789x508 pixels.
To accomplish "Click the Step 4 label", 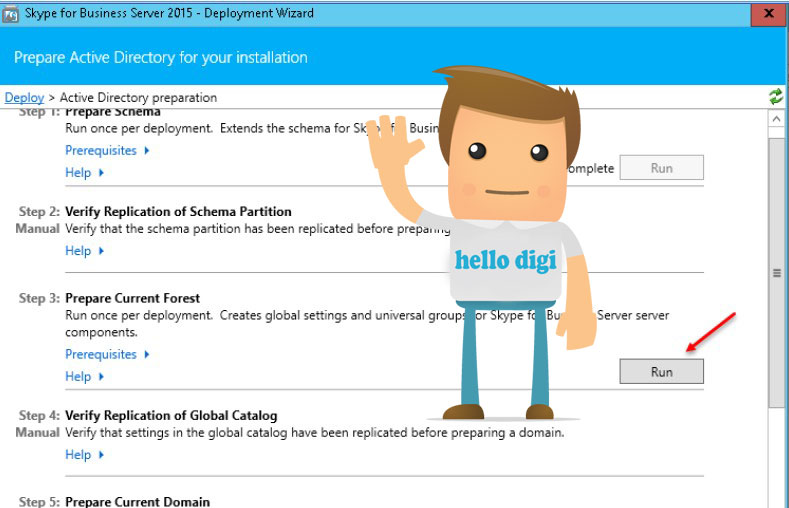I will pos(39,415).
